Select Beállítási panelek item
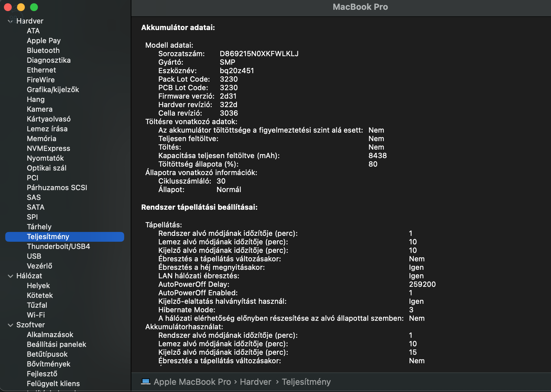This screenshot has width=551, height=392. click(57, 344)
